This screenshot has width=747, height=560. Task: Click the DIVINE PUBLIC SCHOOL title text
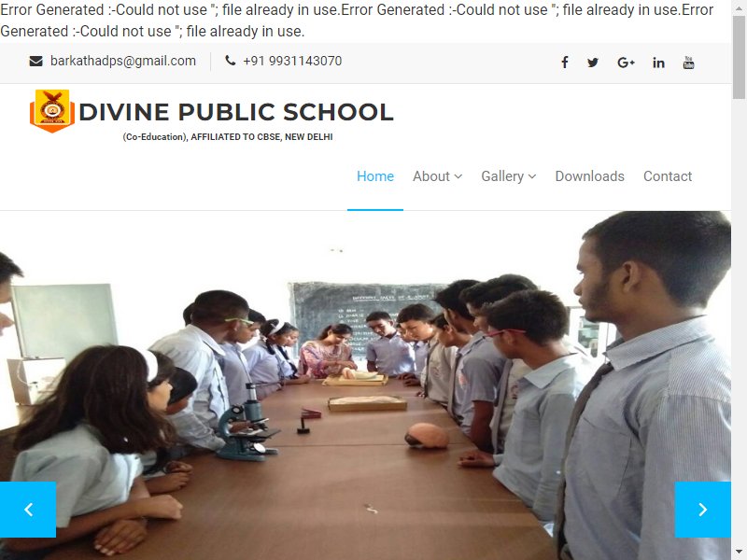pos(236,112)
